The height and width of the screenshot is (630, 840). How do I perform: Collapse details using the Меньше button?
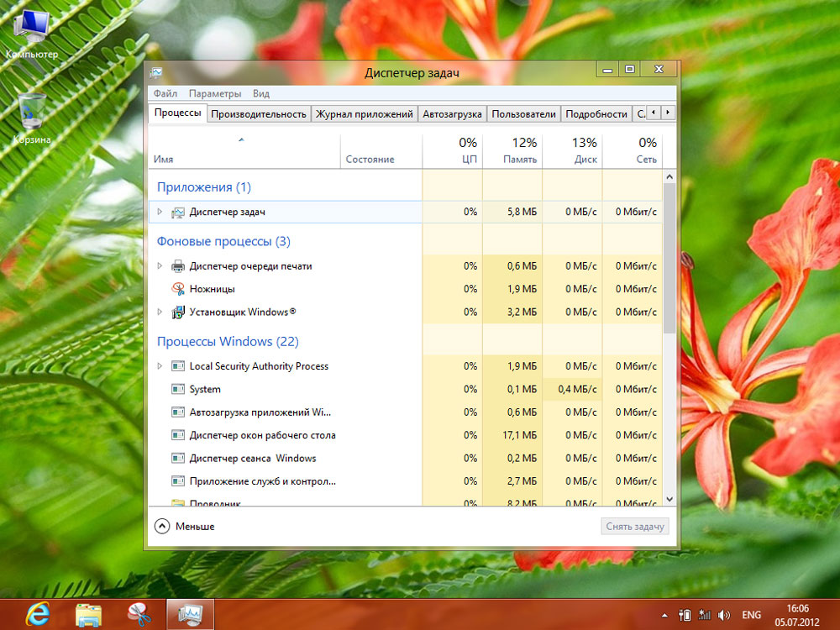click(186, 527)
